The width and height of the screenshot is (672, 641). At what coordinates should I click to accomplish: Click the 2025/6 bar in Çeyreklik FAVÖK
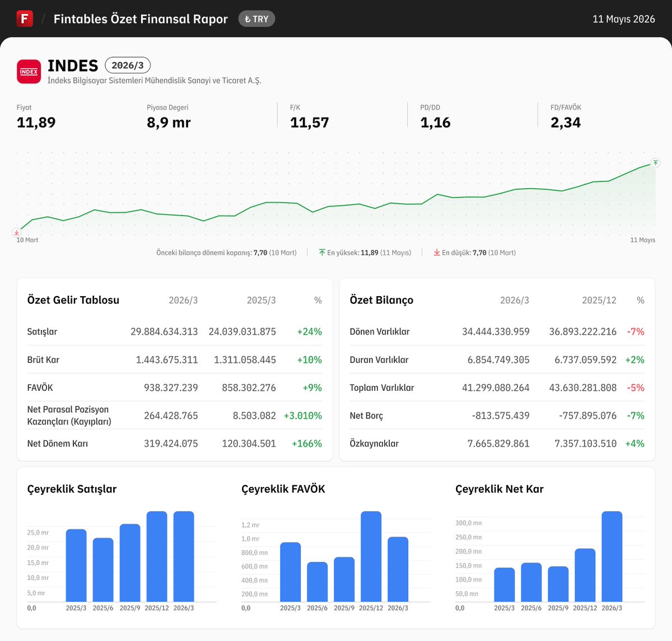tap(318, 582)
